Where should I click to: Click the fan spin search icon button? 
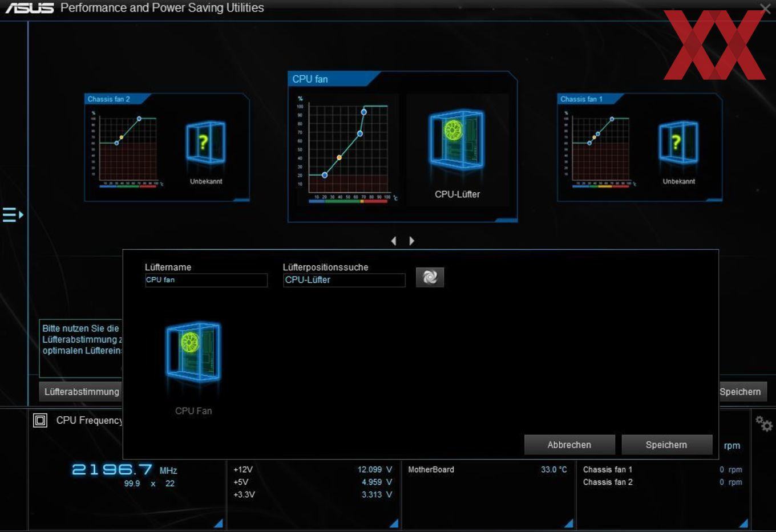click(430, 277)
